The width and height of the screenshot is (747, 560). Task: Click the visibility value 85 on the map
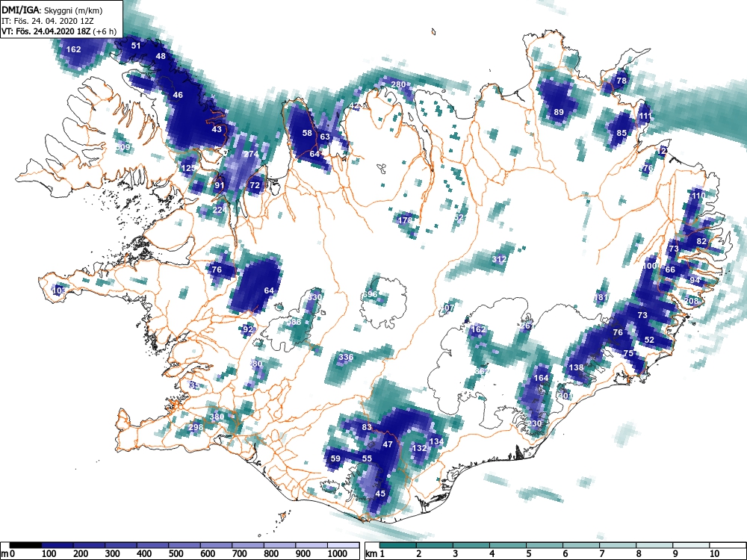tap(622, 134)
